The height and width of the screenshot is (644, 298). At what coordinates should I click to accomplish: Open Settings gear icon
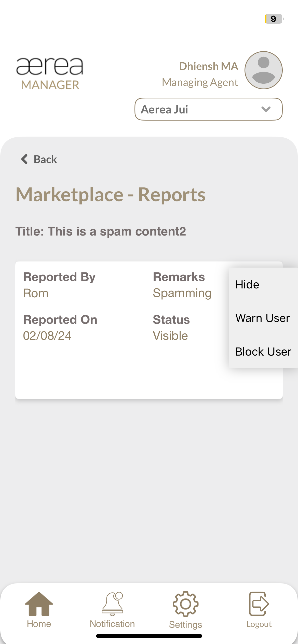pyautogui.click(x=185, y=604)
